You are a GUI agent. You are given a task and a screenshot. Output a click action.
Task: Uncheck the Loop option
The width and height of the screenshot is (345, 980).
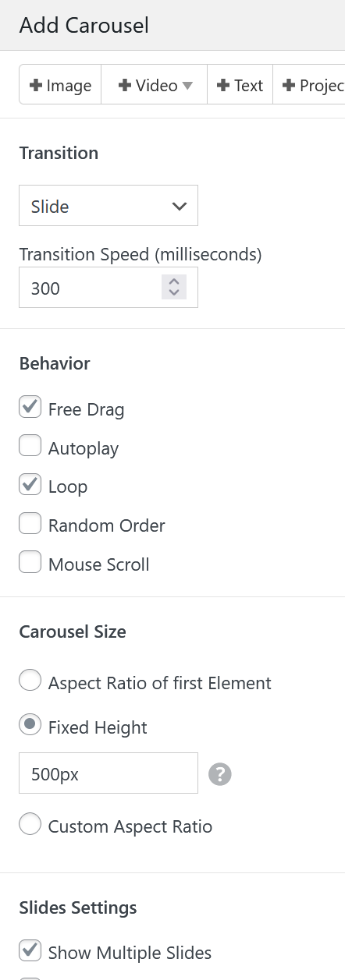(30, 485)
